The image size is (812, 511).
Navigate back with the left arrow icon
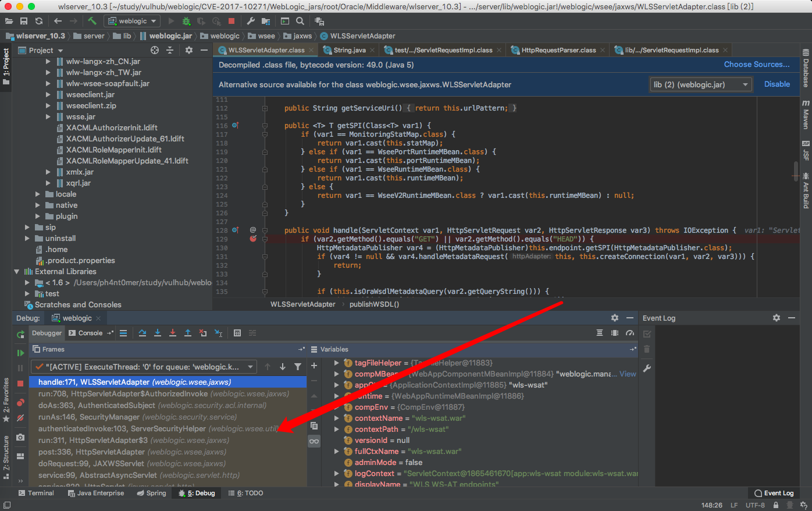pos(58,21)
